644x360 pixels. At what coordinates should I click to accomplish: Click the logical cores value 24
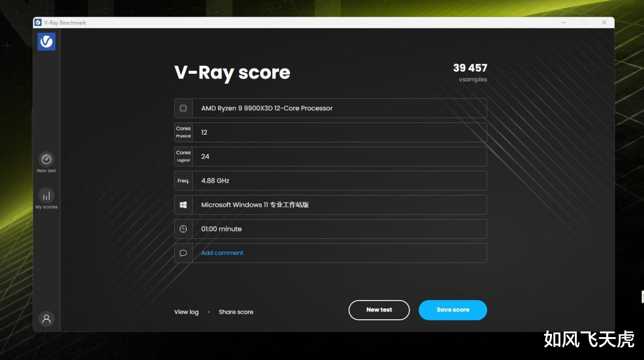point(205,157)
